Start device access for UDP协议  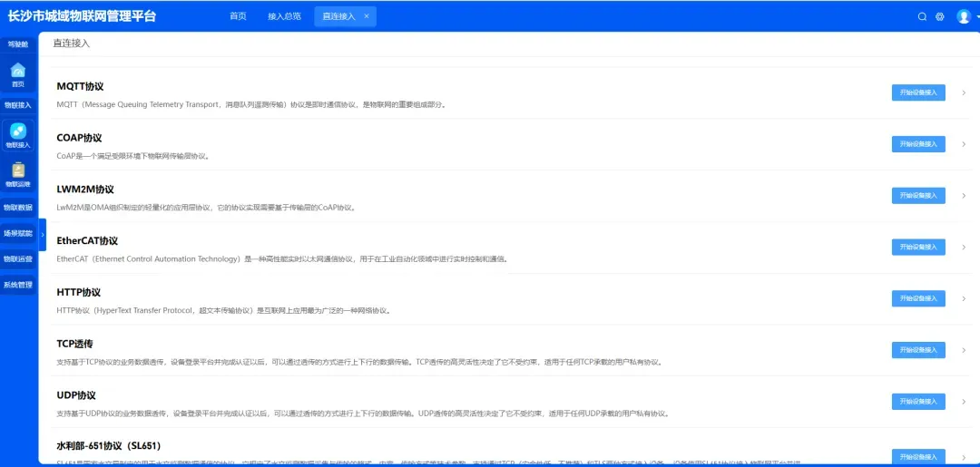click(x=918, y=402)
